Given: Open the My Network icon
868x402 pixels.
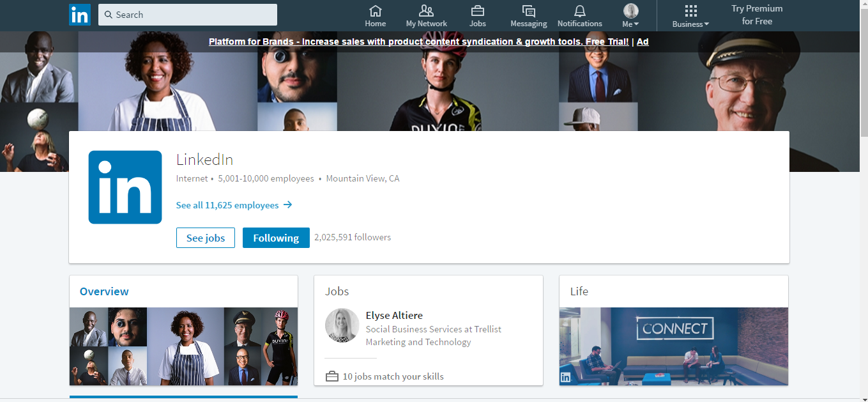Looking at the screenshot, I should click(426, 11).
